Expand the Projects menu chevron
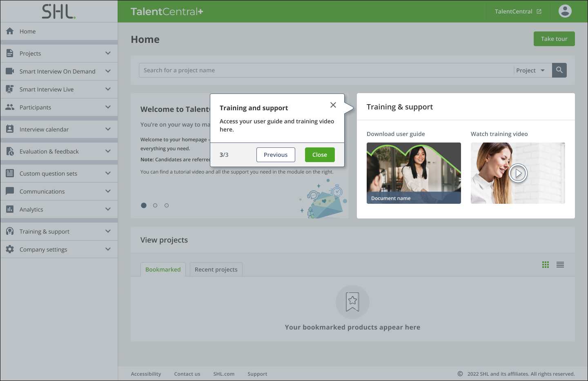 (x=108, y=53)
